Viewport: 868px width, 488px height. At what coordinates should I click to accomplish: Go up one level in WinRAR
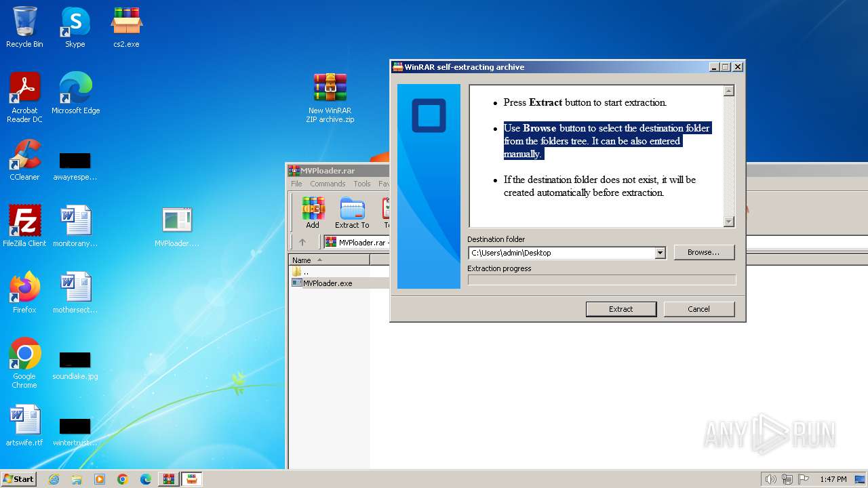[302, 242]
